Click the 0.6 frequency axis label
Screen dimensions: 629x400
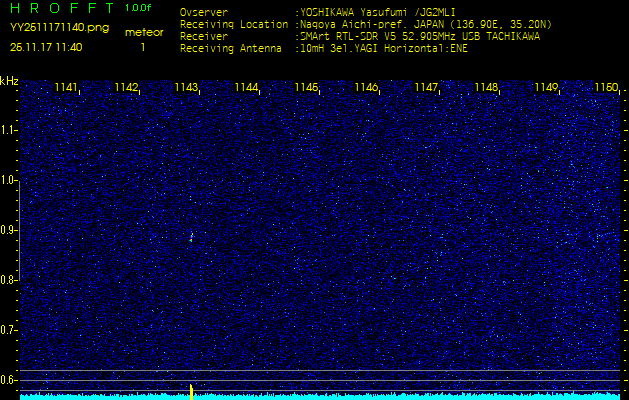pyautogui.click(x=9, y=379)
